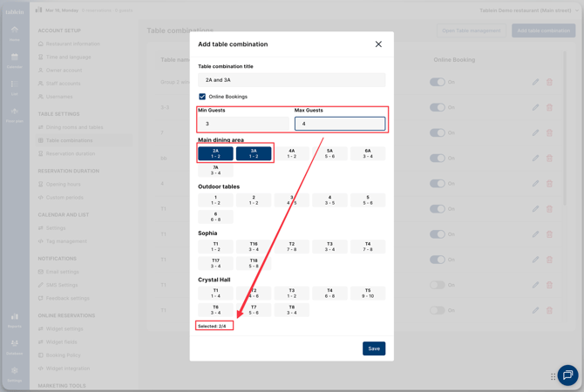The width and height of the screenshot is (584, 392).
Task: Open the List view in the sidebar
Action: [14, 87]
